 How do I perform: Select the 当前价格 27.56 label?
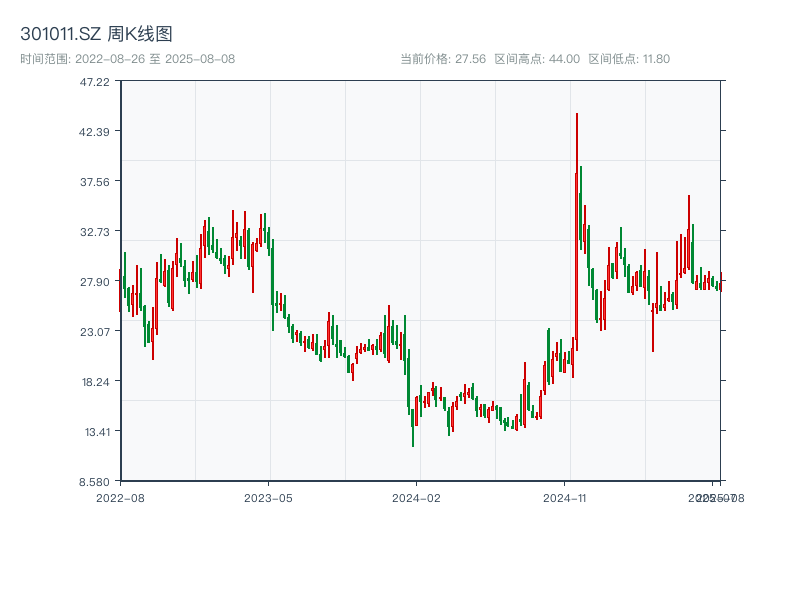[x=443, y=59]
